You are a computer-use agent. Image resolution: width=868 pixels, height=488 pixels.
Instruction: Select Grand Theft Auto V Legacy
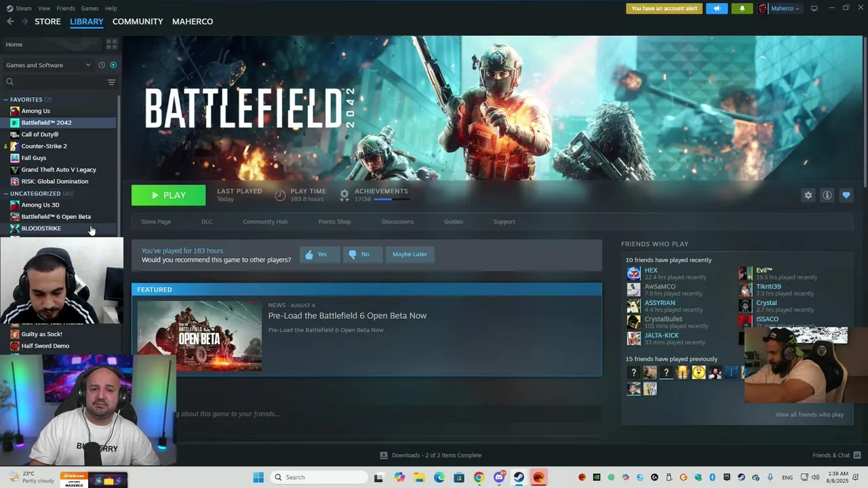[59, 169]
